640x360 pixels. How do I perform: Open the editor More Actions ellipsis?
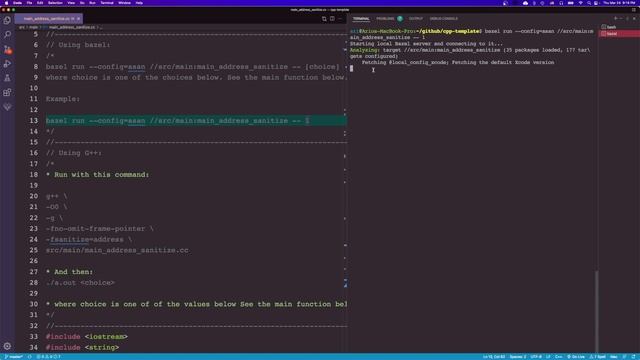coord(340,19)
